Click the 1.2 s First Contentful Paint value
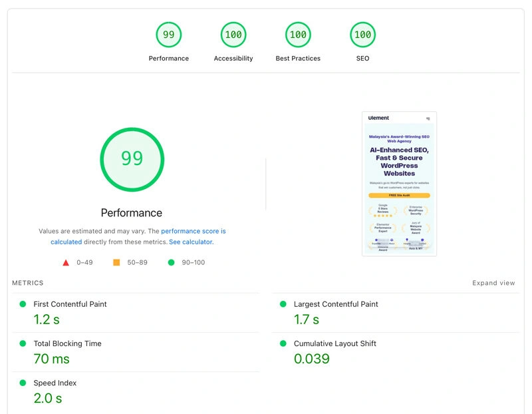 [x=47, y=319]
